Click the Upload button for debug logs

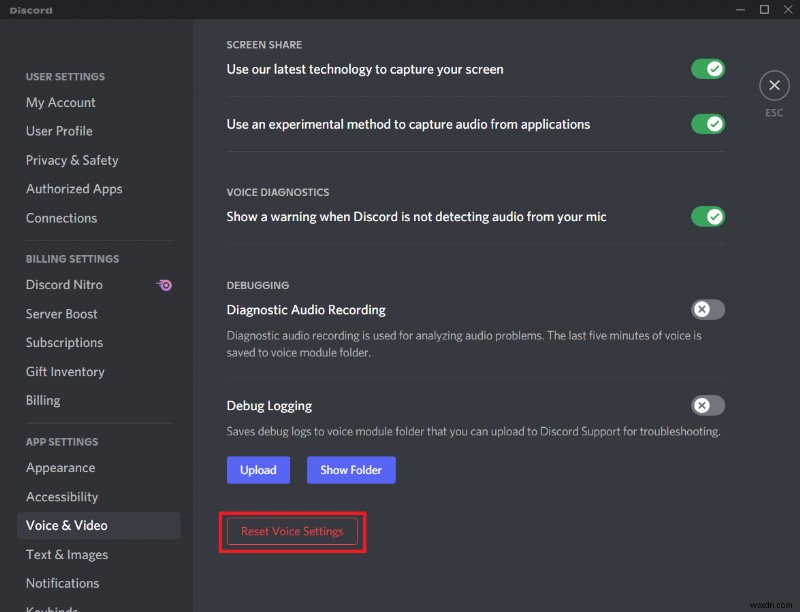(x=258, y=470)
